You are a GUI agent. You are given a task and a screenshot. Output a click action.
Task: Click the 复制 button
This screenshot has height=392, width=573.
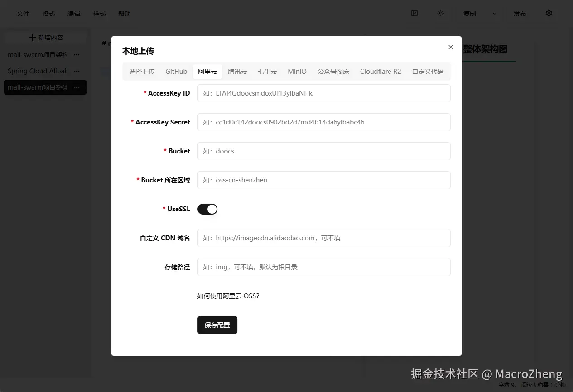(x=470, y=14)
